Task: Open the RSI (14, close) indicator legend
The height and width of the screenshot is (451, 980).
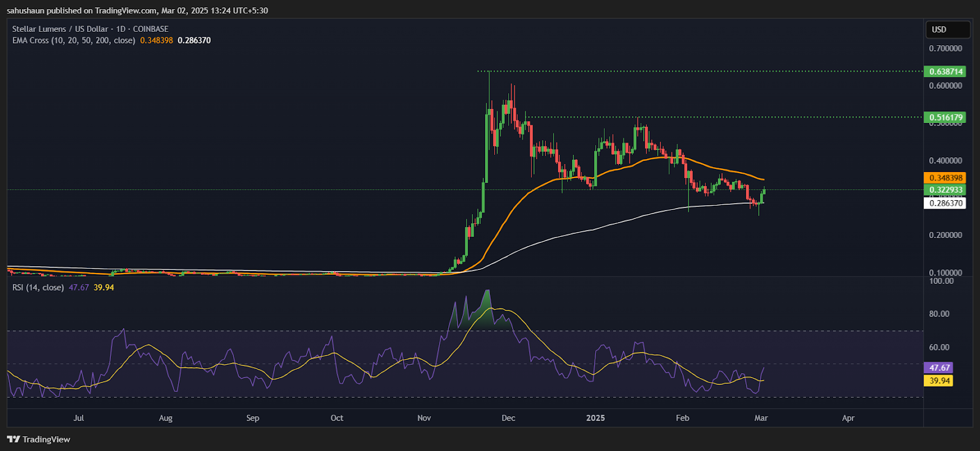Action: 38,288
